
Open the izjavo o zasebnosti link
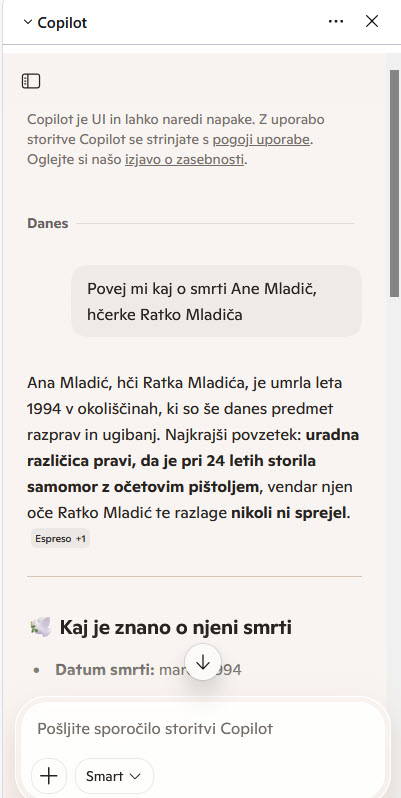click(x=184, y=159)
